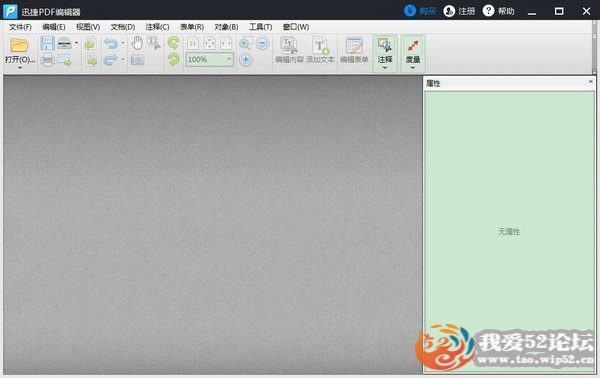
Task: Open the 100% zoom level combo box
Action: [x=210, y=59]
